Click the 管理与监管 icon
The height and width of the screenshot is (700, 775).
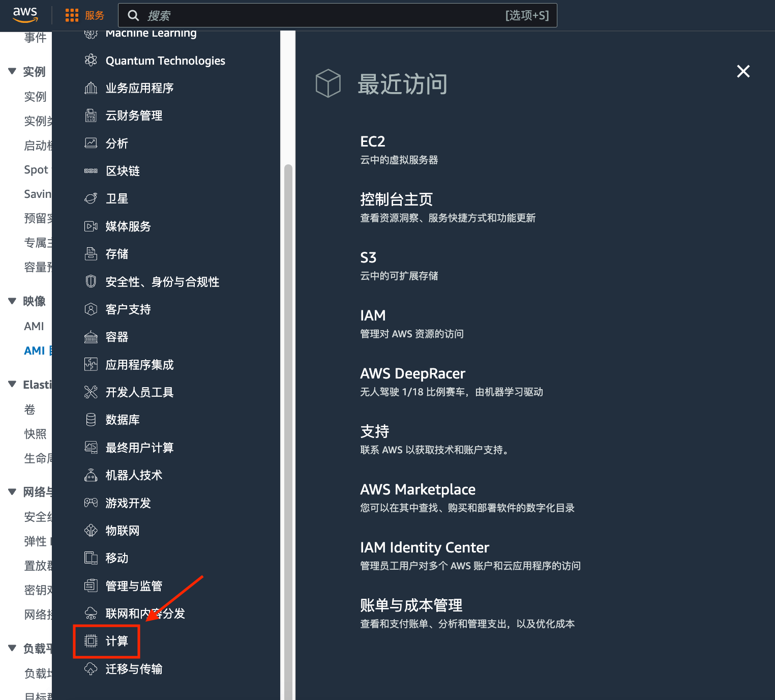(x=91, y=586)
